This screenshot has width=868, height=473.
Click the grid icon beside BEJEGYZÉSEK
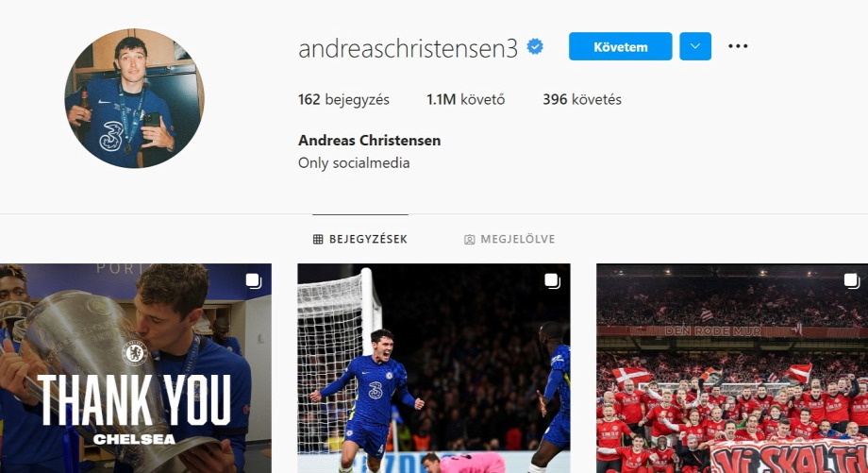tap(318, 239)
